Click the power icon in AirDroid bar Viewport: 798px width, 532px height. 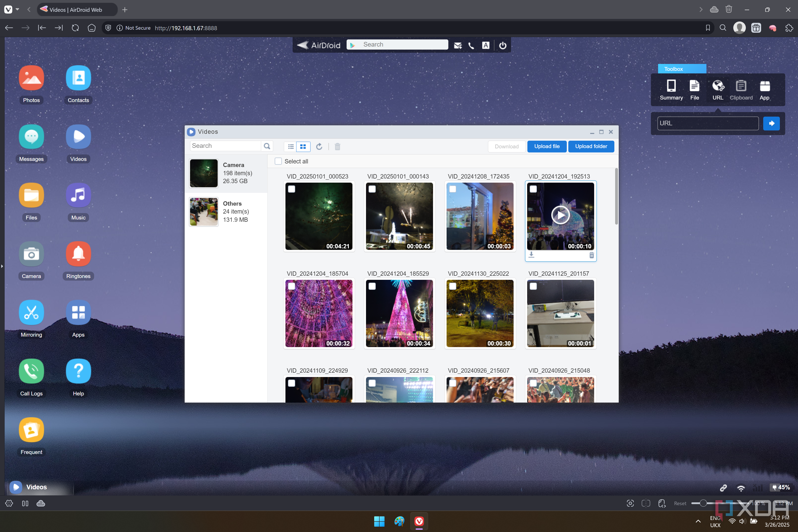coord(503,46)
